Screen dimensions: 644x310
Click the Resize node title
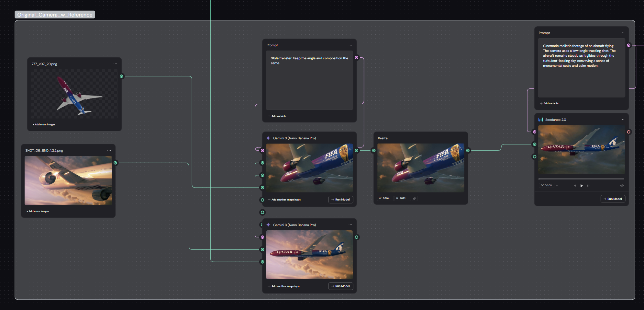tap(383, 138)
